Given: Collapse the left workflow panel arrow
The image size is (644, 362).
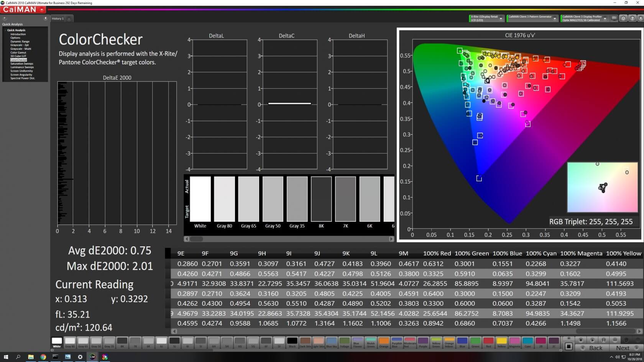Looking at the screenshot, I should [45, 18].
